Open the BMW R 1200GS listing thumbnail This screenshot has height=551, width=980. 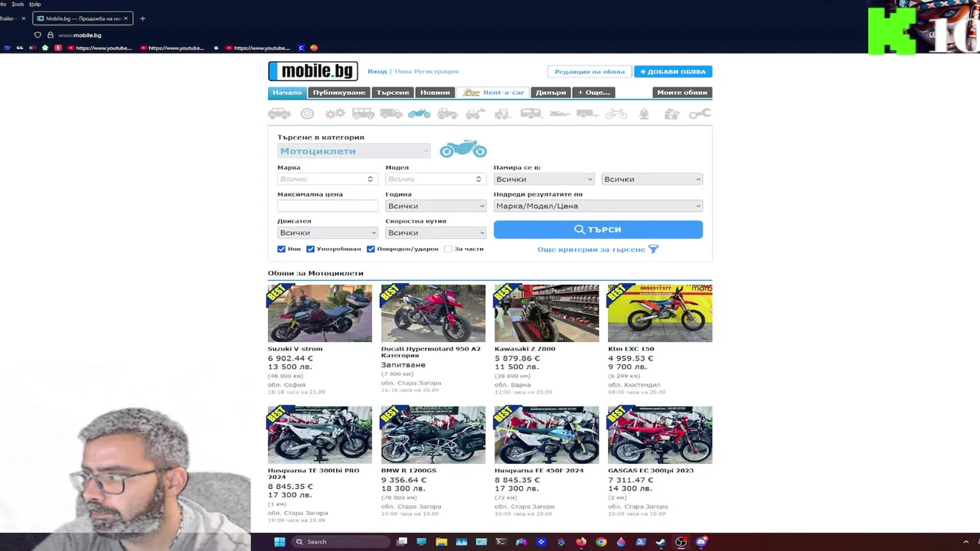point(433,435)
